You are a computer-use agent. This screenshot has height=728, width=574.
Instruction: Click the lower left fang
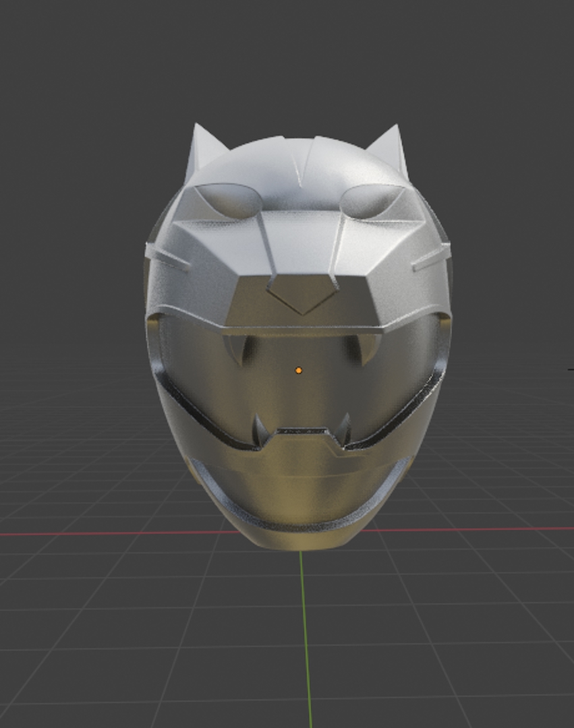(x=260, y=431)
